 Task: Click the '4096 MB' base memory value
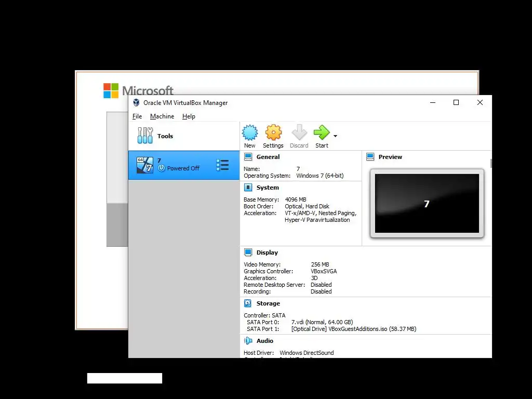[296, 199]
